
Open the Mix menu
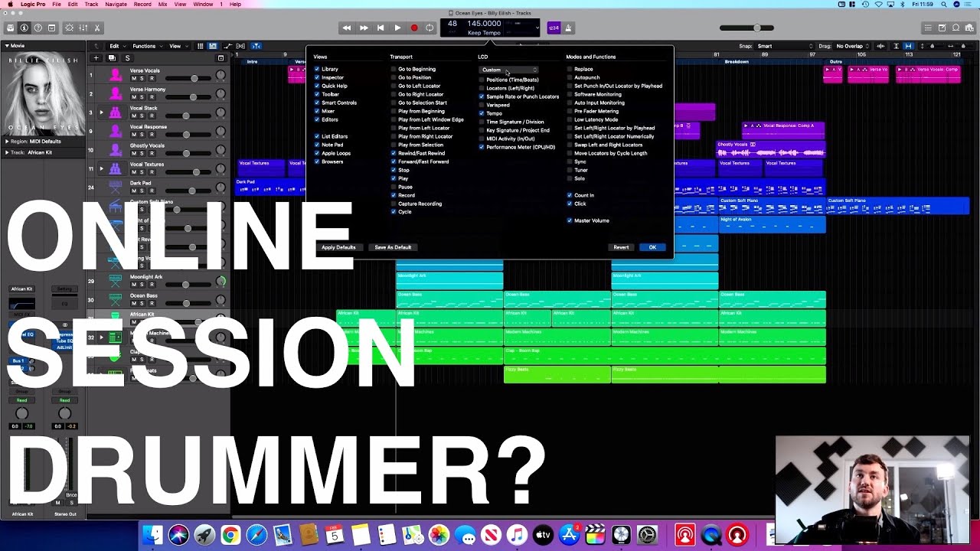162,5
